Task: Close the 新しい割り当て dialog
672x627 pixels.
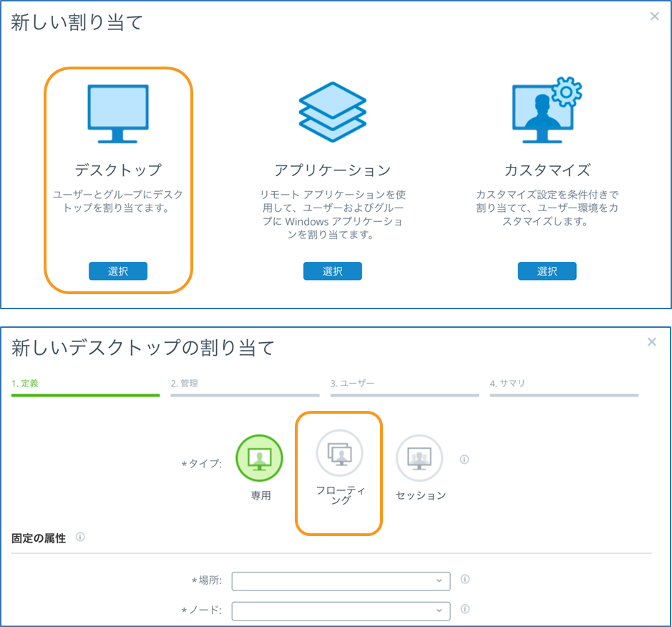Action: click(x=654, y=16)
